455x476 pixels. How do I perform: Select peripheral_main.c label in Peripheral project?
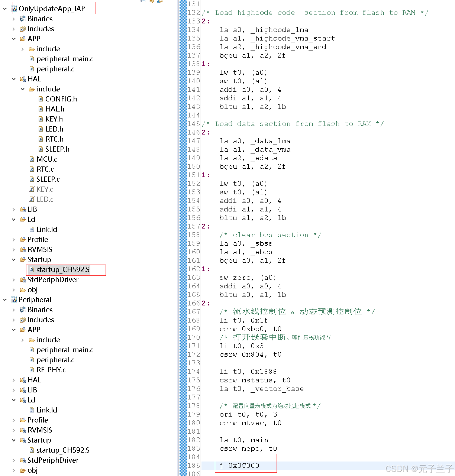pos(65,350)
